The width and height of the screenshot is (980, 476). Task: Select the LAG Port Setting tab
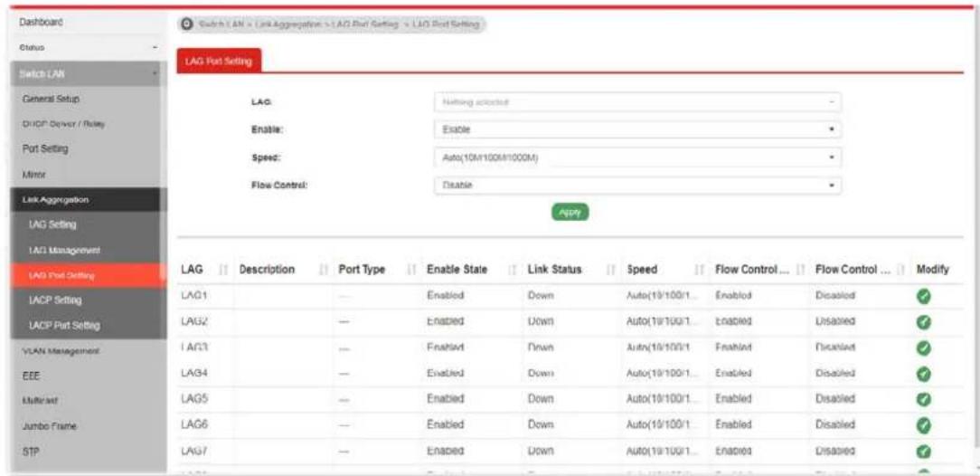click(219, 61)
